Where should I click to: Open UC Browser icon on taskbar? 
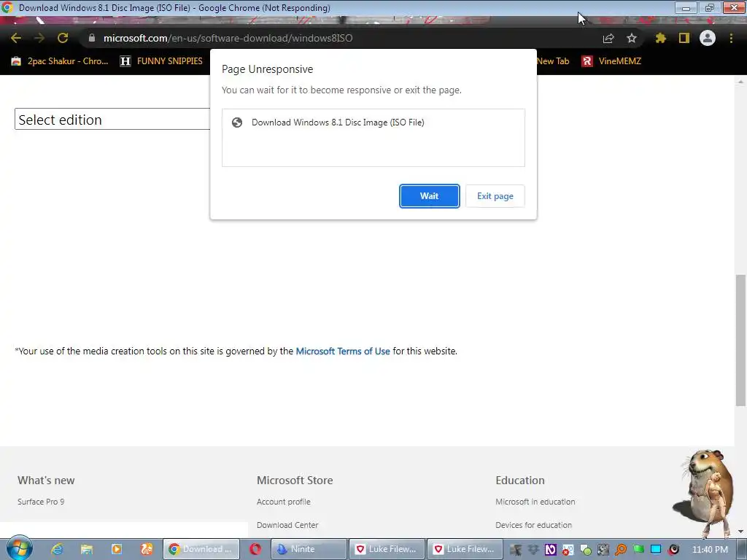[x=146, y=549]
